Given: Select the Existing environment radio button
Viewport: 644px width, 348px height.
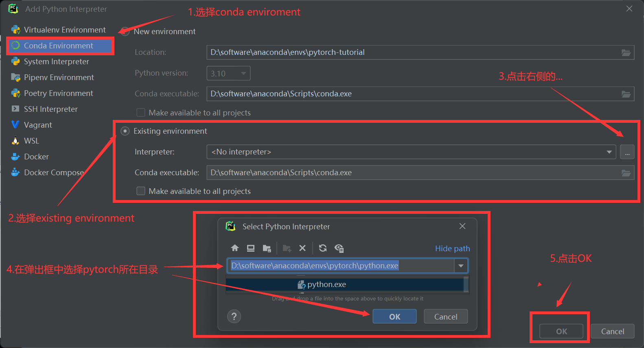Looking at the screenshot, I should coord(125,131).
